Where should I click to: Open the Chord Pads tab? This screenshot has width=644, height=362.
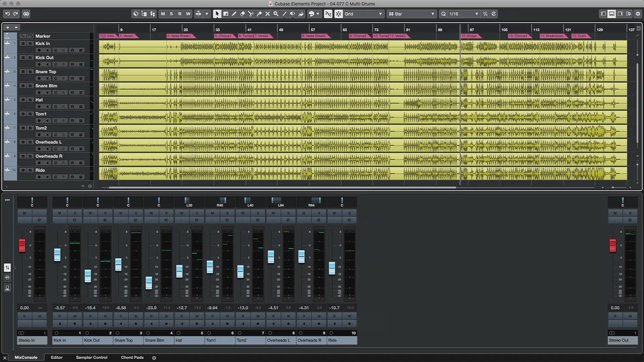click(x=133, y=358)
